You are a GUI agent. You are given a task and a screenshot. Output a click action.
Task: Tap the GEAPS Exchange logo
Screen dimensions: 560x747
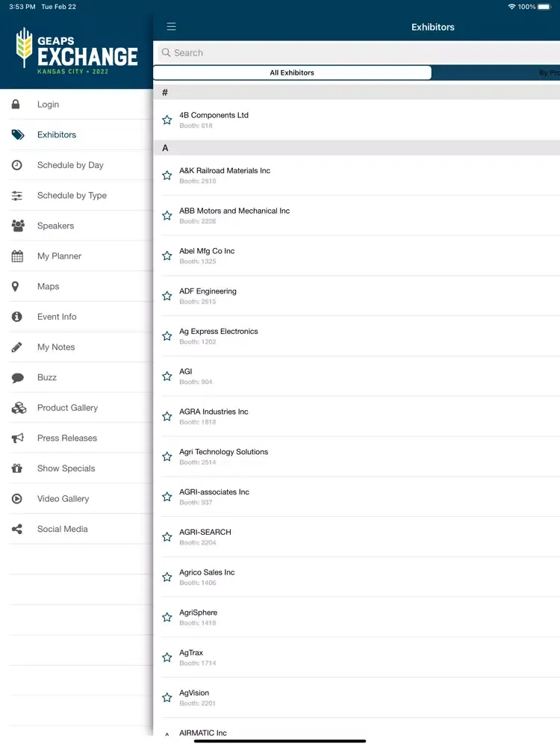point(77,51)
